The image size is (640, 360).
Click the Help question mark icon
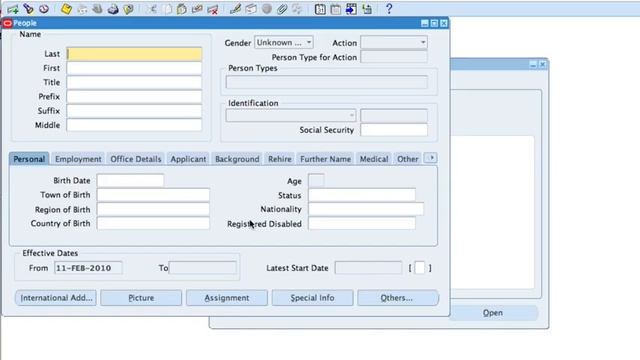[389, 9]
